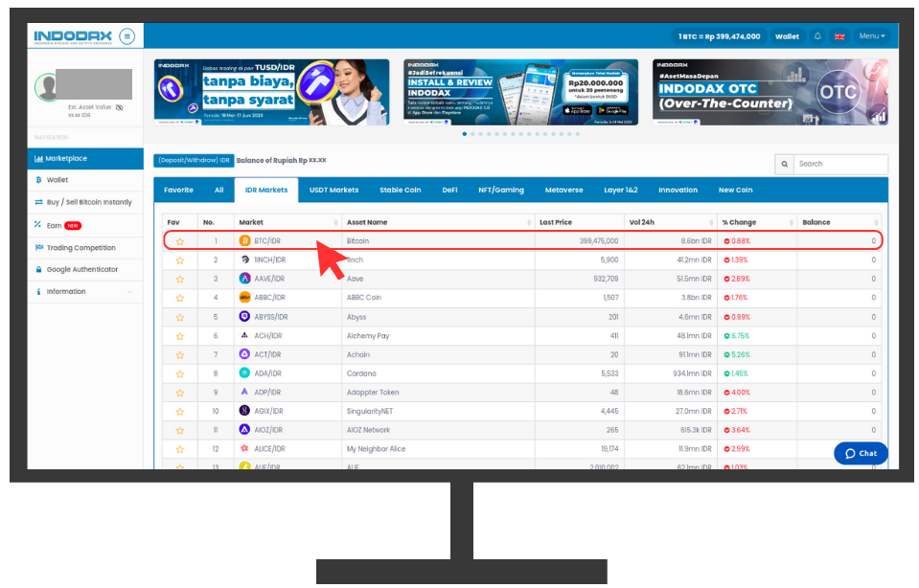This screenshot has height=588, width=919.
Task: Open the user profile avatar
Action: 46,86
